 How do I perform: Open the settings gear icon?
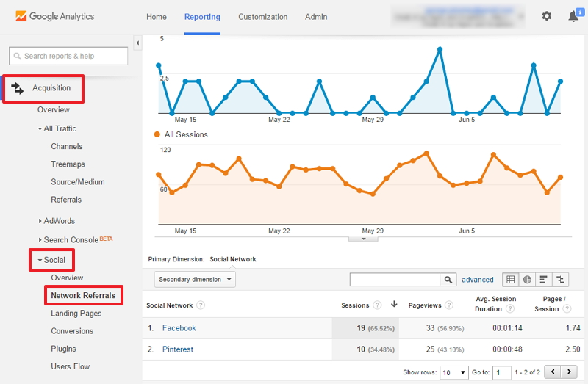pyautogui.click(x=547, y=16)
